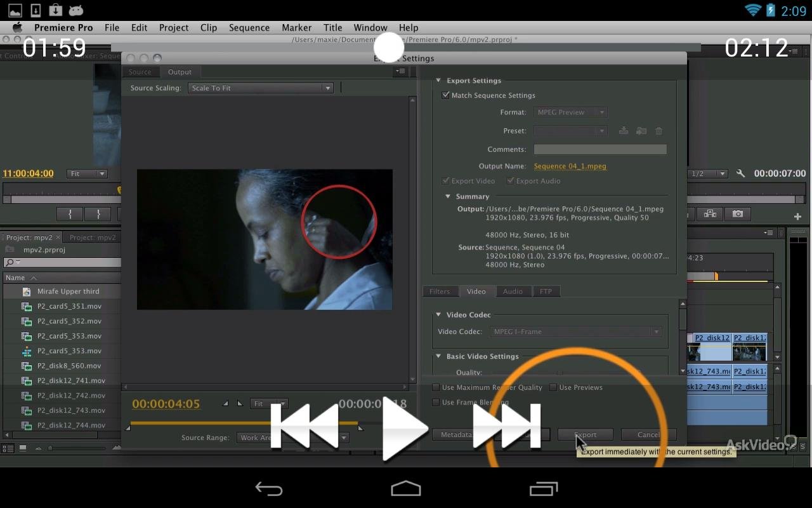Select Mirafe Upper third item
Image resolution: width=812 pixels, height=508 pixels.
tap(68, 291)
